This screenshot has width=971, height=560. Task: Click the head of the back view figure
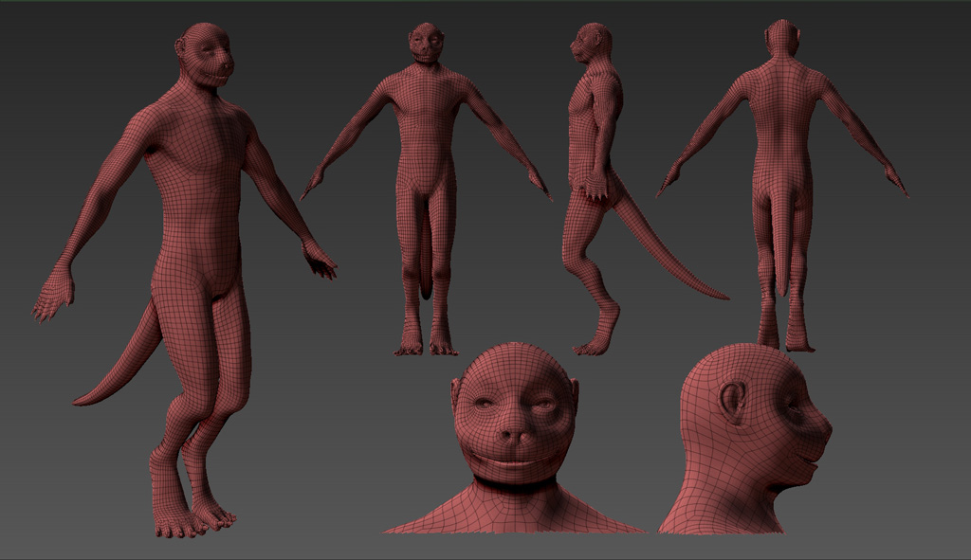(x=782, y=38)
